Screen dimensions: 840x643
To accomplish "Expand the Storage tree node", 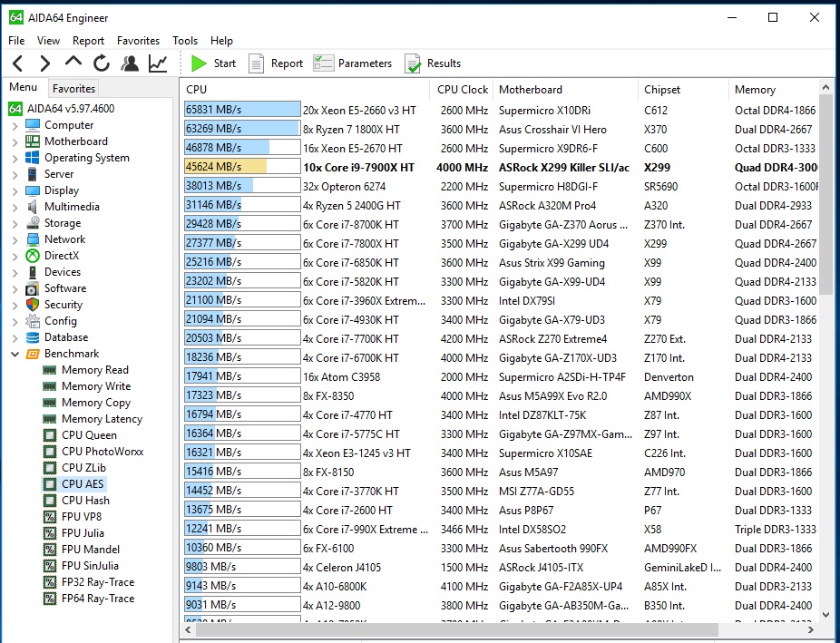I will 15,224.
